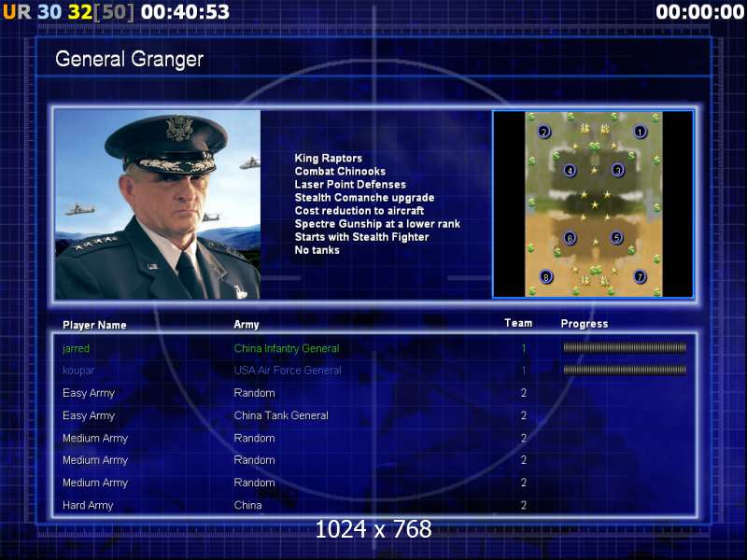Screen dimensions: 747x560
Task: Click the 00:00:00 timer at top right
Action: click(699, 12)
